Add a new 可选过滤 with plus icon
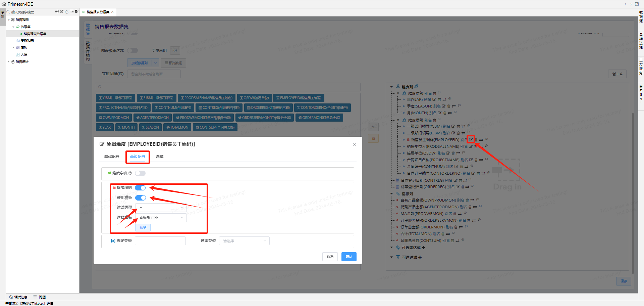 point(420,257)
